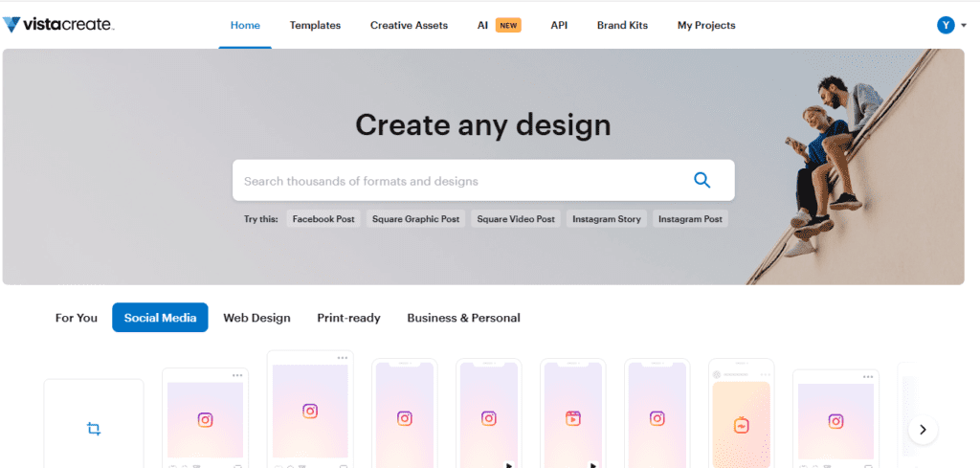Switch to the For You tab
Viewport: 980px width, 468px height.
[x=77, y=318]
